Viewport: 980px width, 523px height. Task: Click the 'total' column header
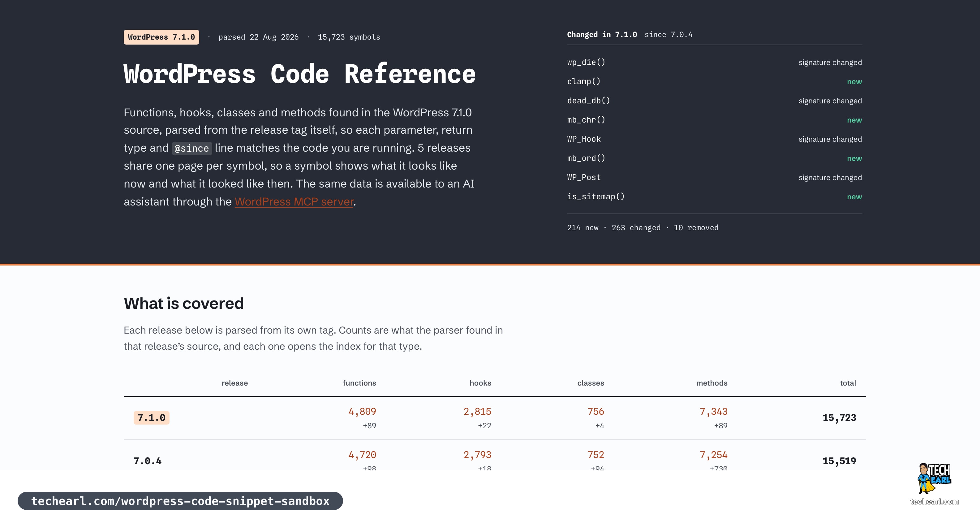pyautogui.click(x=848, y=383)
